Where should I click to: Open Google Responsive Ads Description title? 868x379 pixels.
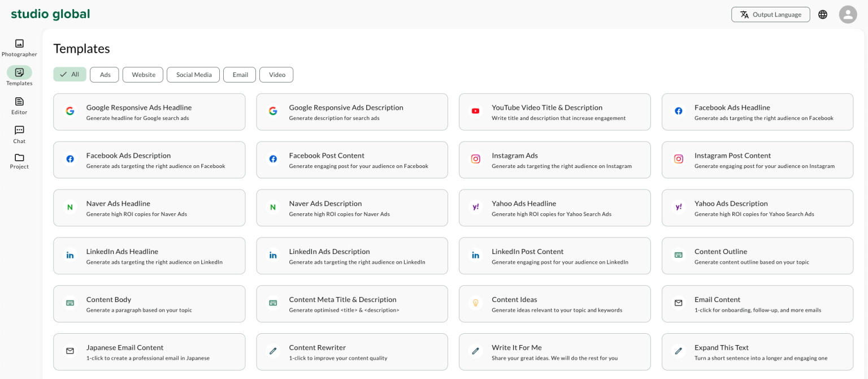coord(346,107)
